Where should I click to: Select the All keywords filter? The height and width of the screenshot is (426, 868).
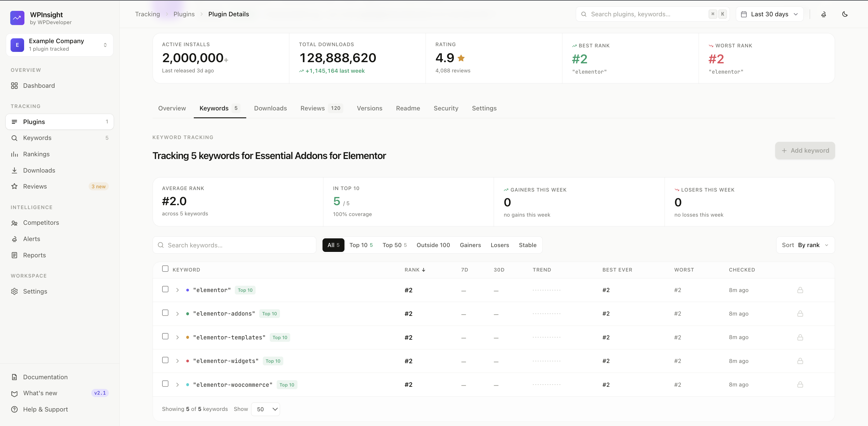333,245
